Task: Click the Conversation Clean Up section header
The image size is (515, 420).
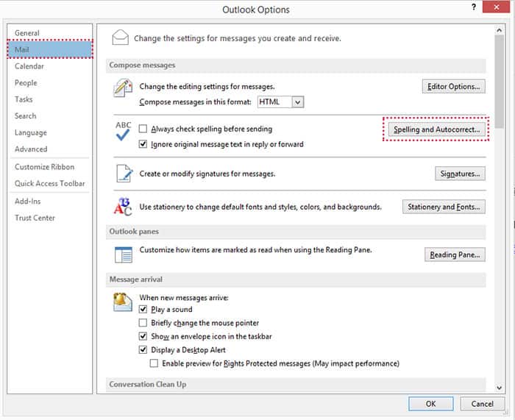Action: point(296,384)
